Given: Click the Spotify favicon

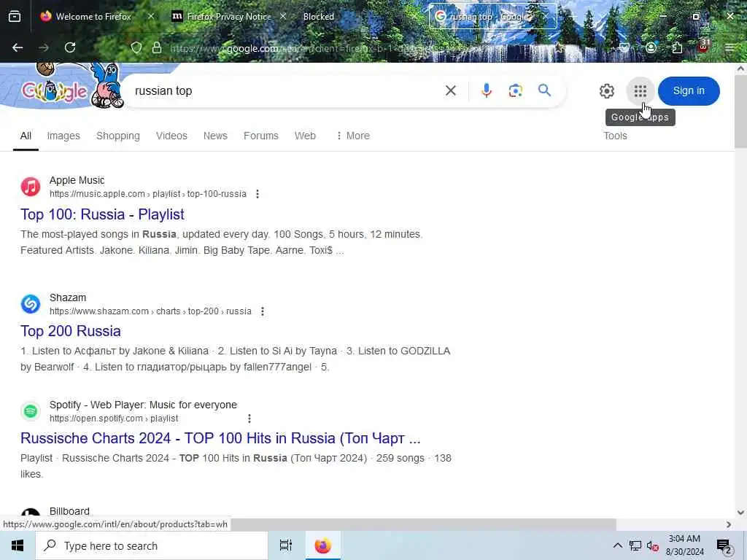Looking at the screenshot, I should pyautogui.click(x=31, y=411).
